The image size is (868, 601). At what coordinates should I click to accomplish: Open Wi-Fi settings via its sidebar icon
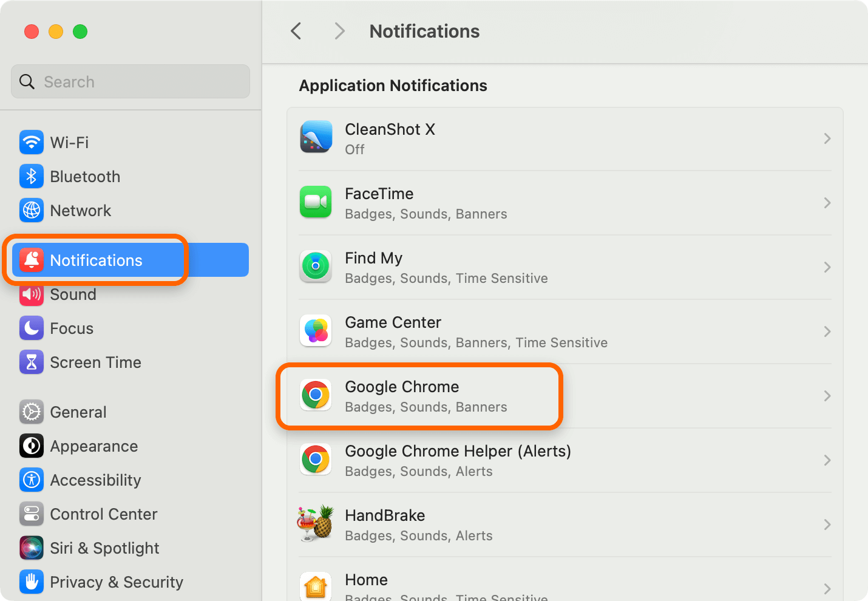coord(32,143)
